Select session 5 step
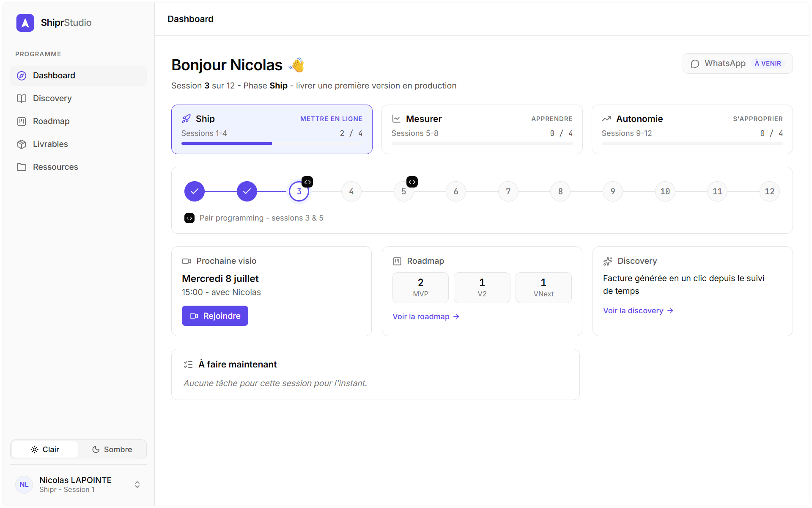This screenshot has height=508, width=812. click(x=403, y=191)
